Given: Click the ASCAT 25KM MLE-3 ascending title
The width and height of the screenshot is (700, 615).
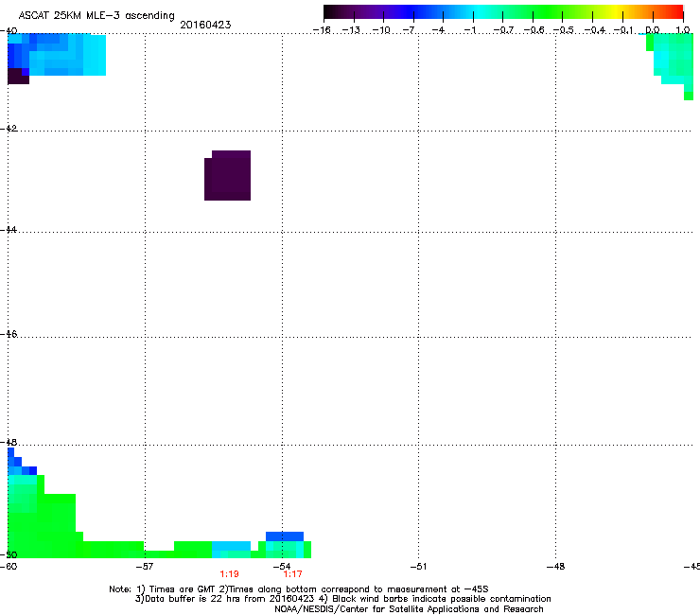Looking at the screenshot, I should click(x=96, y=16).
